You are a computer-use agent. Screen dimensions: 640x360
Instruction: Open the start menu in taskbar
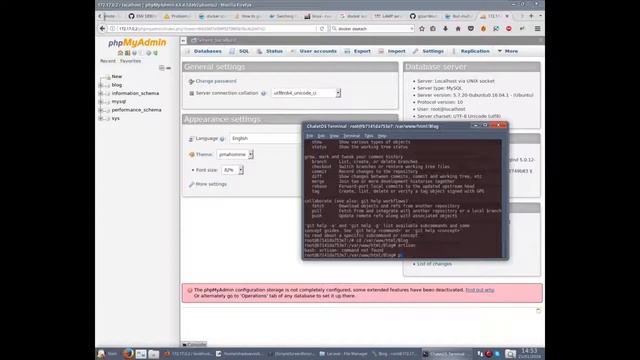click(x=107, y=354)
